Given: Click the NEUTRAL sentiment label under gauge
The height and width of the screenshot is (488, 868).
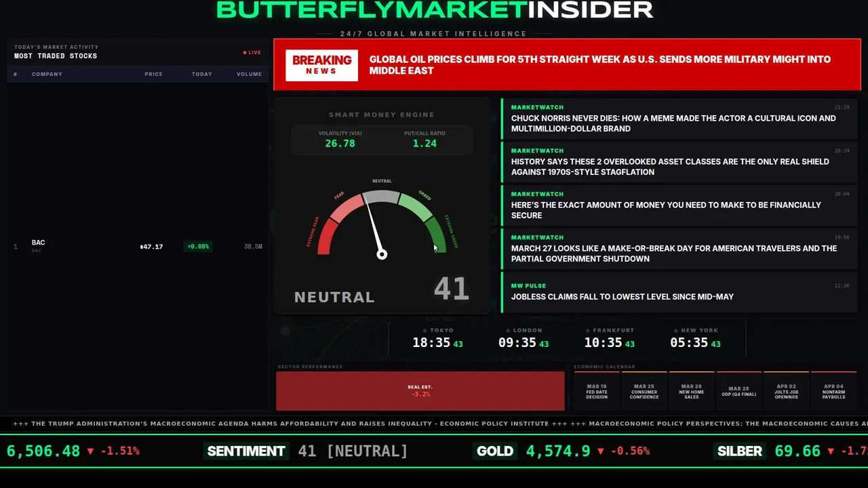Looking at the screenshot, I should coord(334,297).
